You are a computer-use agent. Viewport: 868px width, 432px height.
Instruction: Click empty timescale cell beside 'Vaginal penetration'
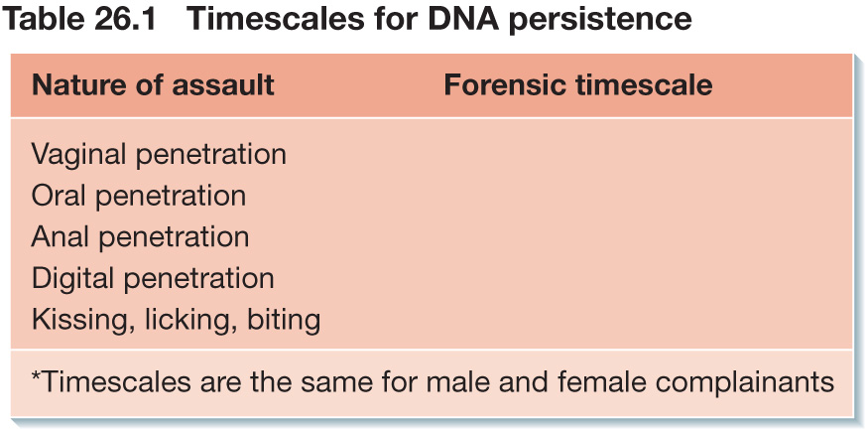(578, 155)
